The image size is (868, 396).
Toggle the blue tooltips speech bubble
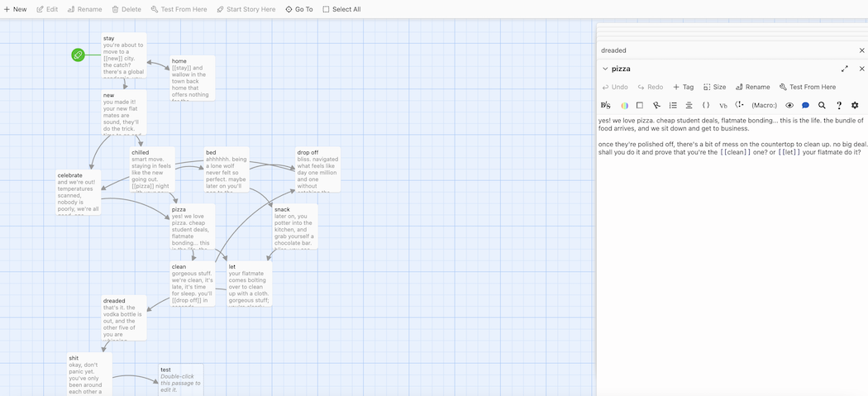coord(805,105)
